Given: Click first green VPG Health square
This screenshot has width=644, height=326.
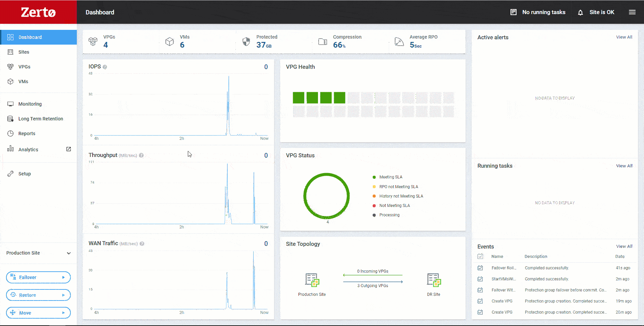Looking at the screenshot, I should 298,98.
